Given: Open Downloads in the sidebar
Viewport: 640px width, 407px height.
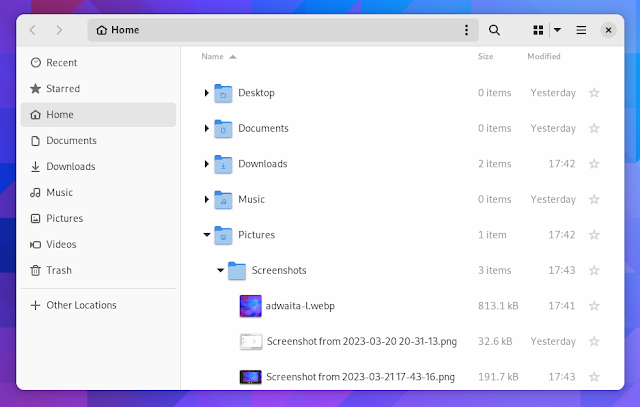Looking at the screenshot, I should point(98,167).
